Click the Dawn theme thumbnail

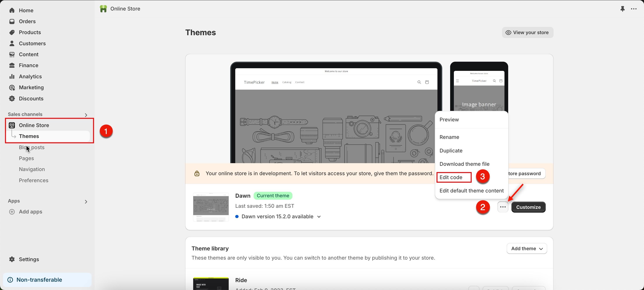(211, 207)
